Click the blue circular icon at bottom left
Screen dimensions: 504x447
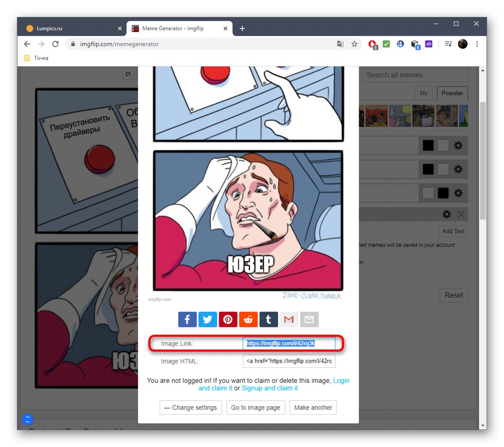pos(28,419)
